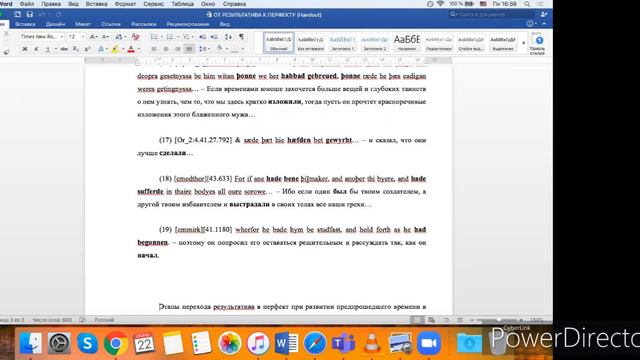Expand the styles gallery arrow
This screenshot has height=360, width=640.
524,42
